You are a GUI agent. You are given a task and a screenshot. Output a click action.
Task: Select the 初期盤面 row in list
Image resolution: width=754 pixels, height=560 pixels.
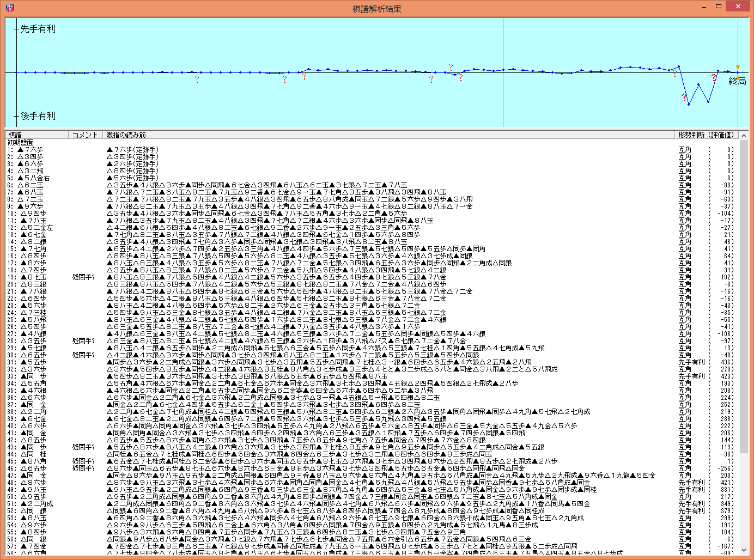21,142
